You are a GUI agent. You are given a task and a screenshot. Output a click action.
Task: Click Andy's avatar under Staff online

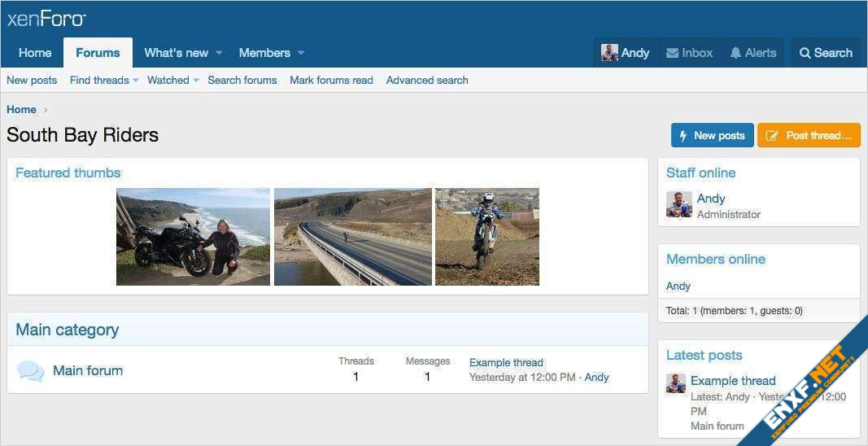pyautogui.click(x=678, y=204)
